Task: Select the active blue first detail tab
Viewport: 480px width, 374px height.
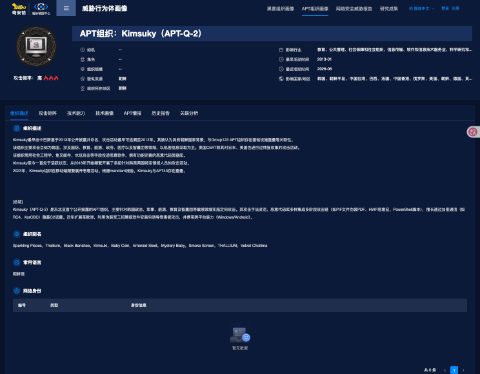Action: pyautogui.click(x=19, y=113)
